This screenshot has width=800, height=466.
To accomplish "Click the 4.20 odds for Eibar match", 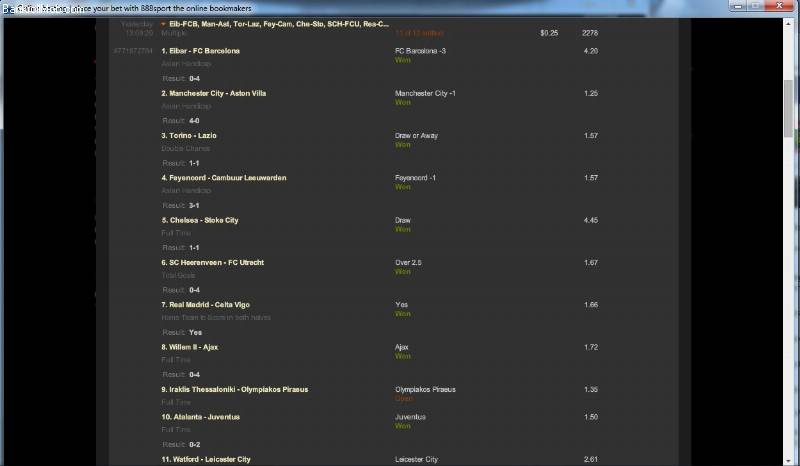I will pos(591,51).
